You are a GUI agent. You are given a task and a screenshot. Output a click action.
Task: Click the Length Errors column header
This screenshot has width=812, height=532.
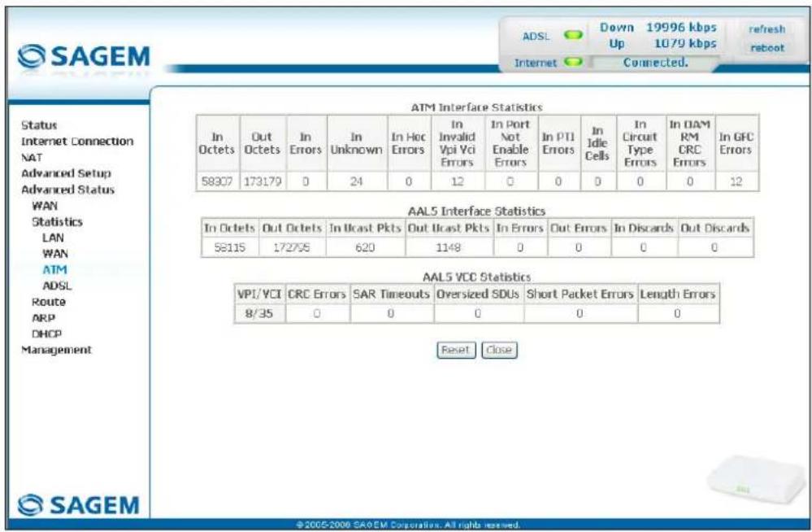click(678, 294)
